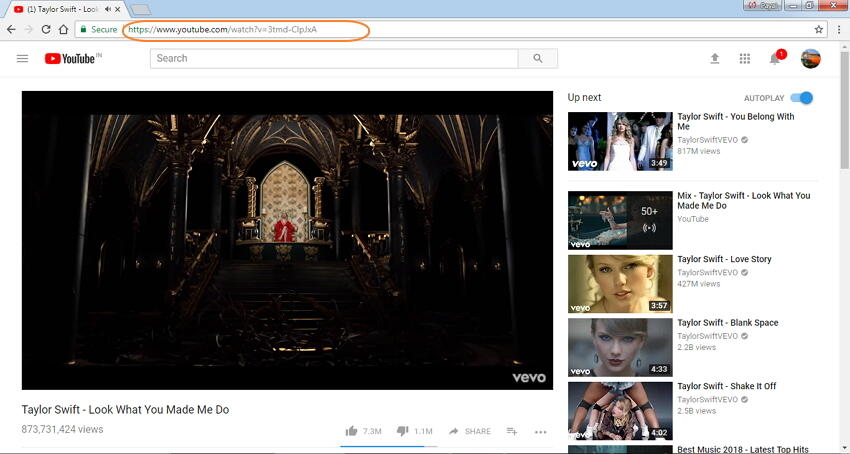Add video to playlist icon
Viewport: 850px width, 454px height.
[512, 431]
